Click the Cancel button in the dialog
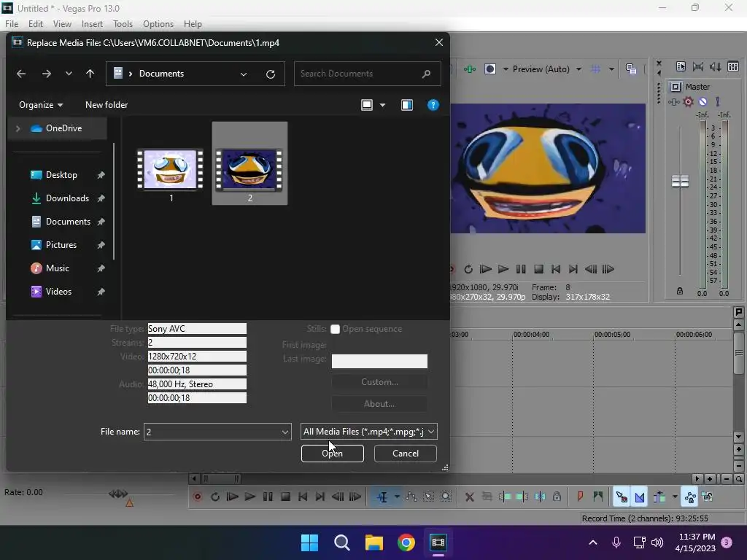 click(406, 454)
